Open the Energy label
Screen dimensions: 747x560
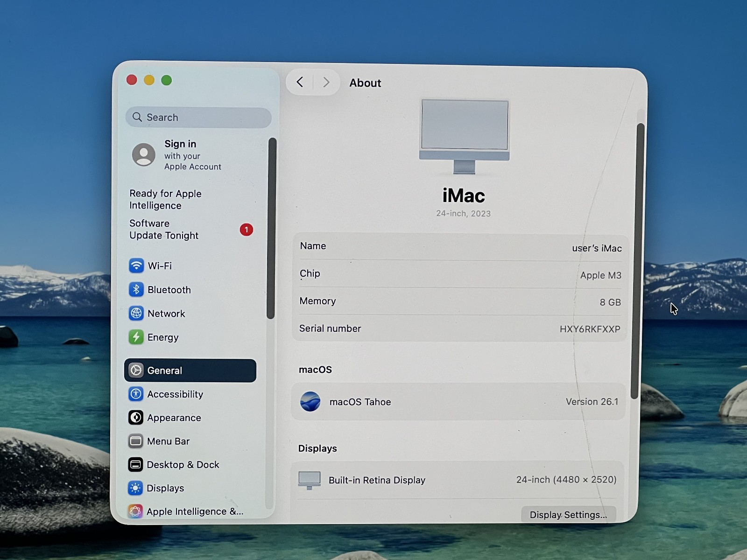click(x=163, y=337)
